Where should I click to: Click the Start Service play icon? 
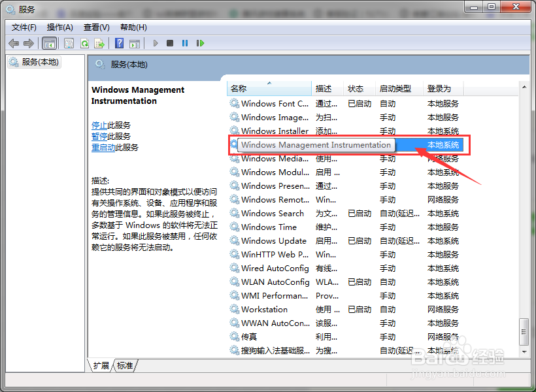pos(156,43)
